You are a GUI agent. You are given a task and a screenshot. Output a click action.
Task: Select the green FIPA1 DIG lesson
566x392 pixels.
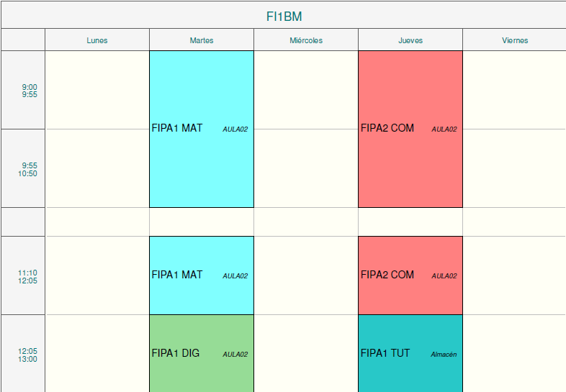202,353
